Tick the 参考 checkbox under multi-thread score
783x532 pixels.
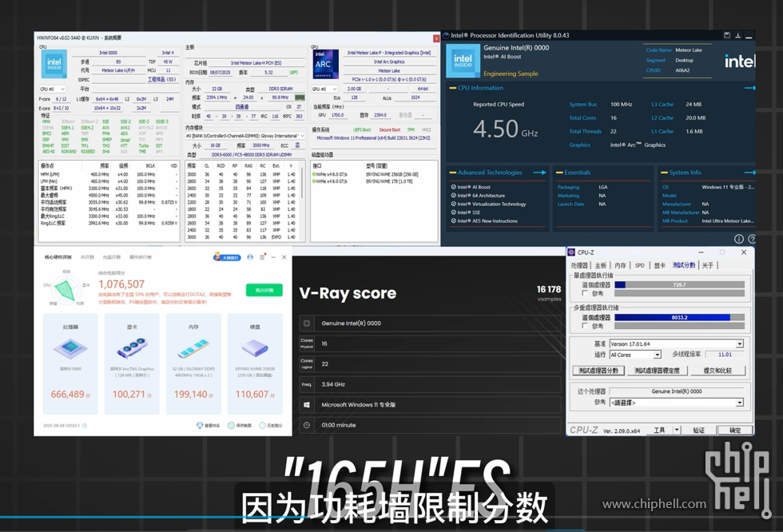coord(585,326)
